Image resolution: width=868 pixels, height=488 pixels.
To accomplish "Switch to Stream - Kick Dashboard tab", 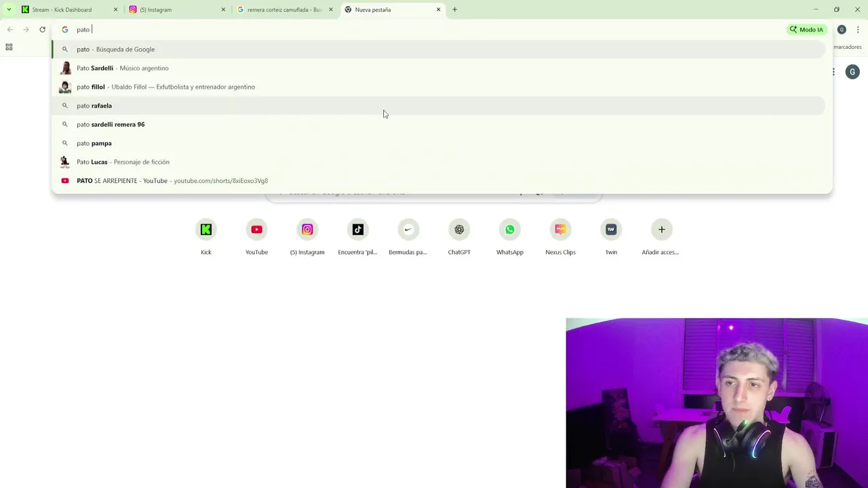I will point(70,9).
